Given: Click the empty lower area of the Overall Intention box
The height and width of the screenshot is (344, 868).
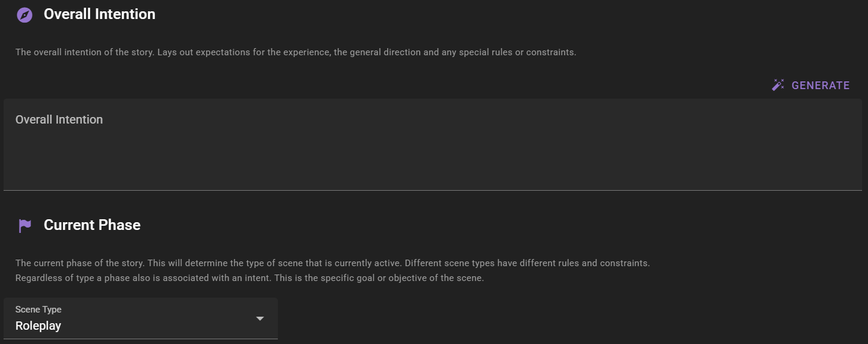Looking at the screenshot, I should (x=432, y=169).
